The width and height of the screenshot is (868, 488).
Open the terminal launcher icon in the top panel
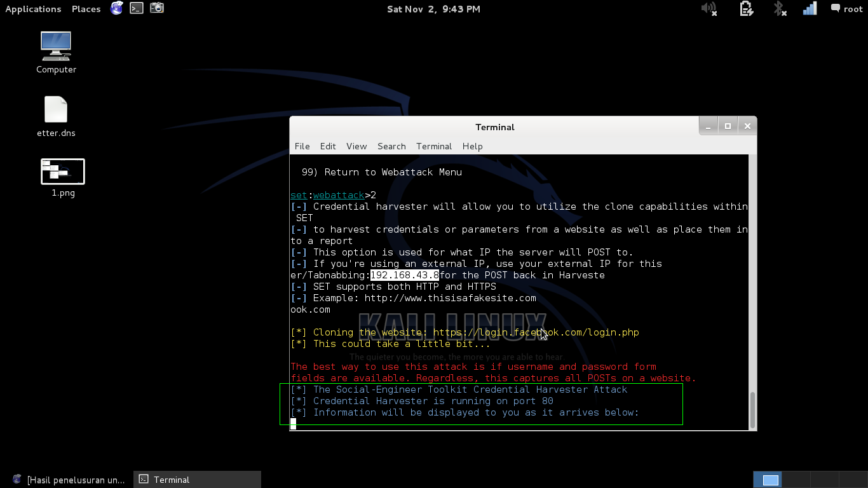[137, 8]
